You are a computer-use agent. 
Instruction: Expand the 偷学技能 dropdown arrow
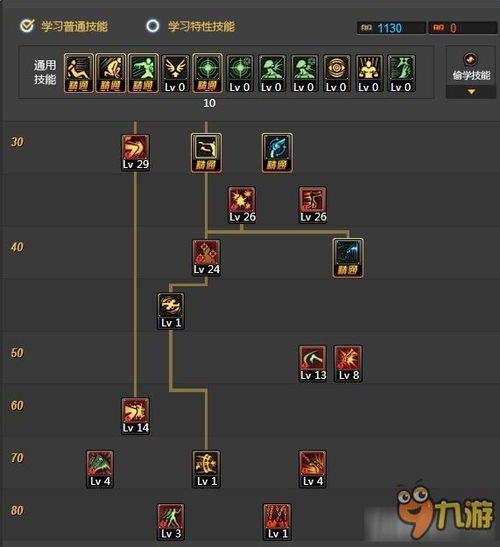click(471, 92)
